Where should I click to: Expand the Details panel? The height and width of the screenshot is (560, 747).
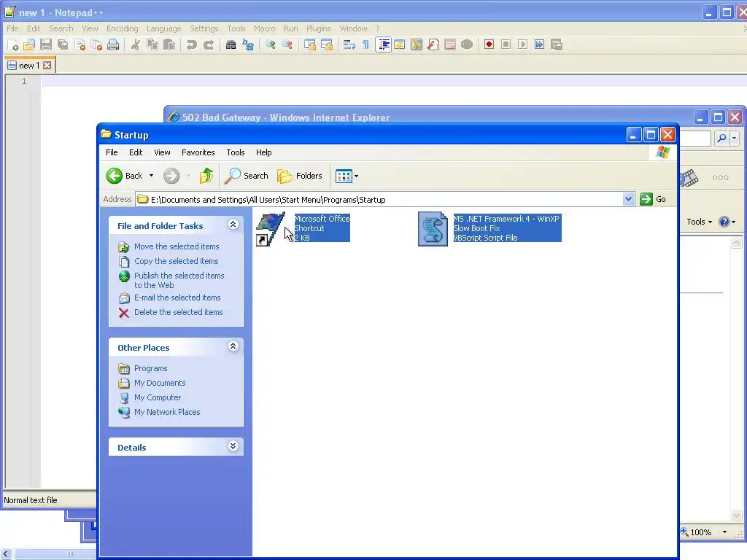(x=233, y=446)
